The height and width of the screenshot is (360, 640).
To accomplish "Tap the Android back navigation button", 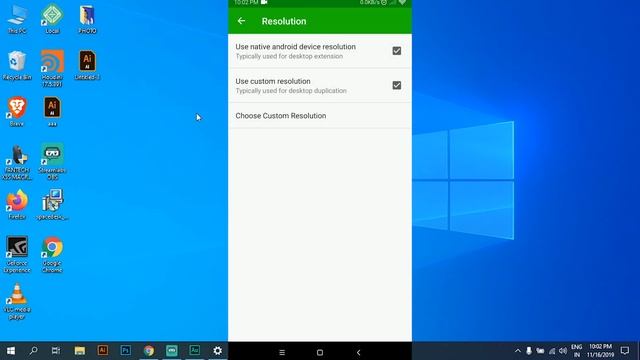I will tap(358, 352).
